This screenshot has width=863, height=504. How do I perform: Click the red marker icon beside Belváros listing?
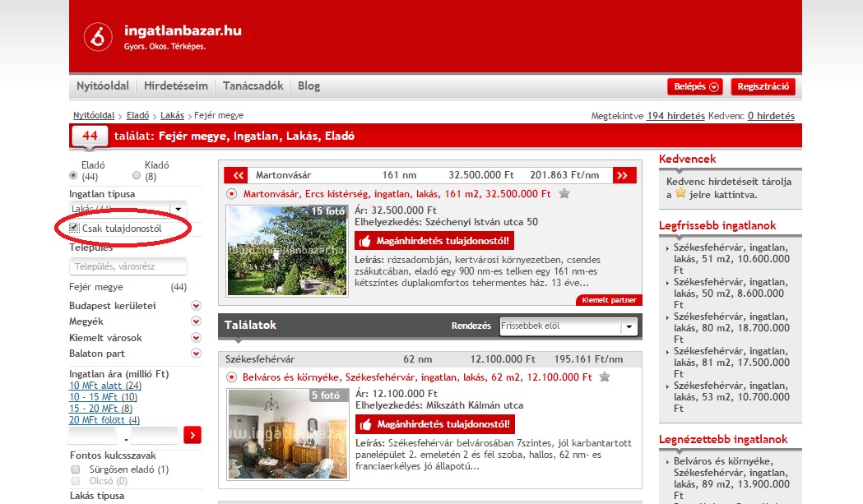point(231,377)
